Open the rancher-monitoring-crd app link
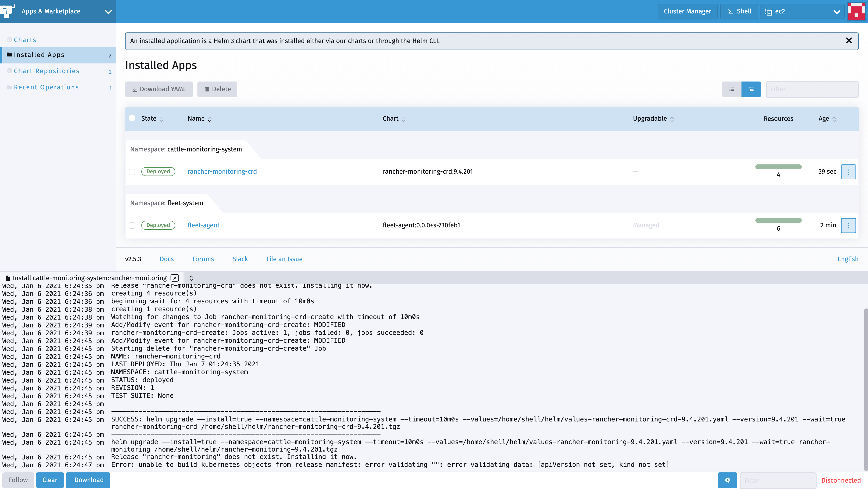Image resolution: width=868 pixels, height=490 pixels. (x=222, y=171)
